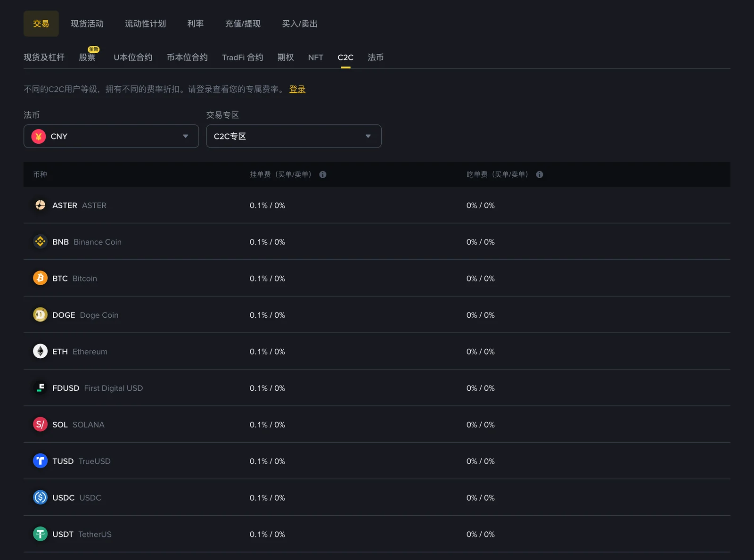Click the 币种 column header
This screenshot has height=560, width=754.
point(40,174)
